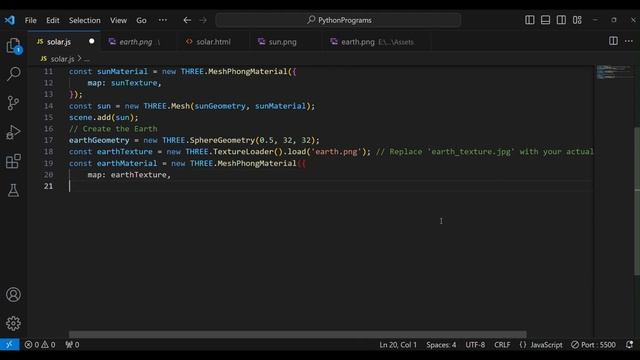Open the Customize Layout icon

577,20
